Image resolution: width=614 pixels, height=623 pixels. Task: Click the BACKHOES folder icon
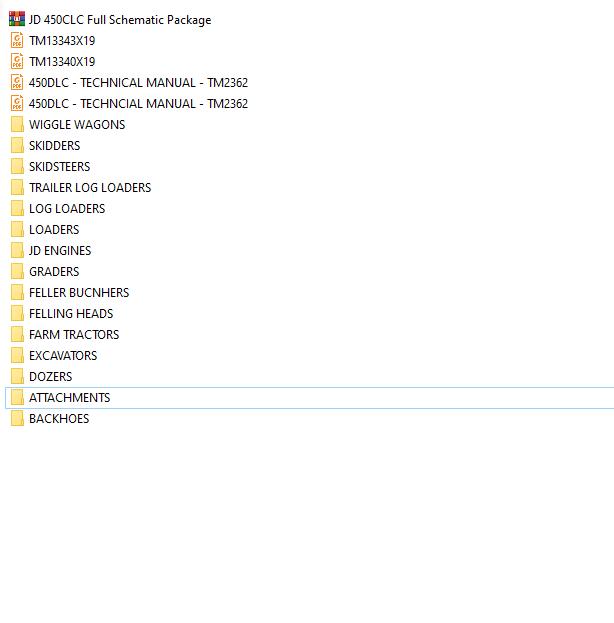17,418
